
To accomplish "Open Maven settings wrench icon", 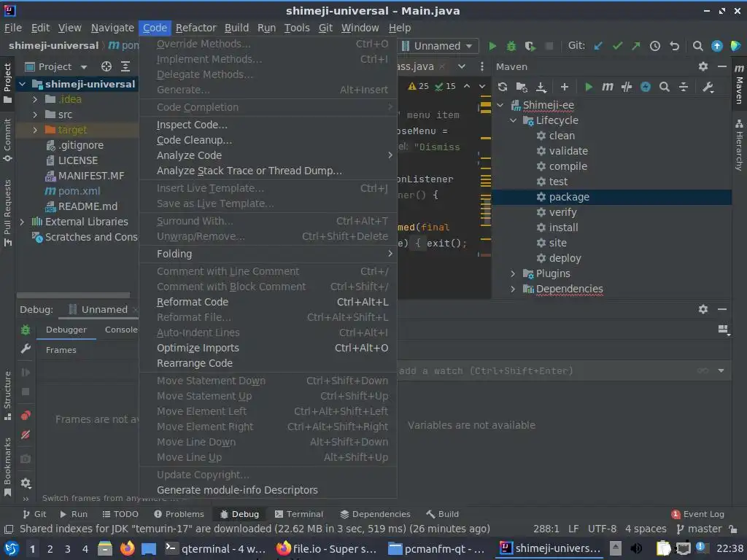I will (x=708, y=87).
